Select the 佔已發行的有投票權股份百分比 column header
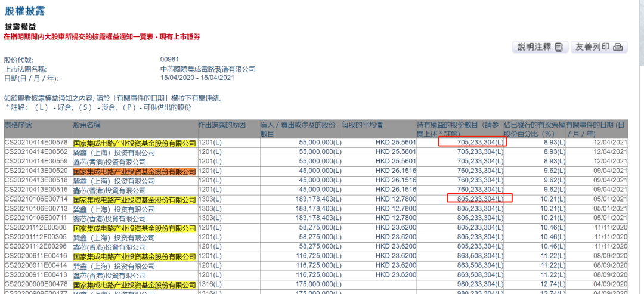The image size is (644, 294). coord(534,129)
